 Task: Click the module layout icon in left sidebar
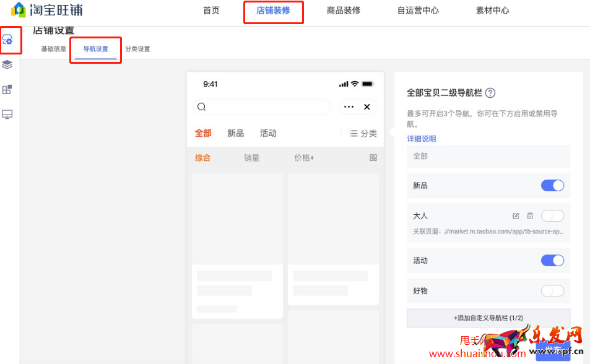9,89
